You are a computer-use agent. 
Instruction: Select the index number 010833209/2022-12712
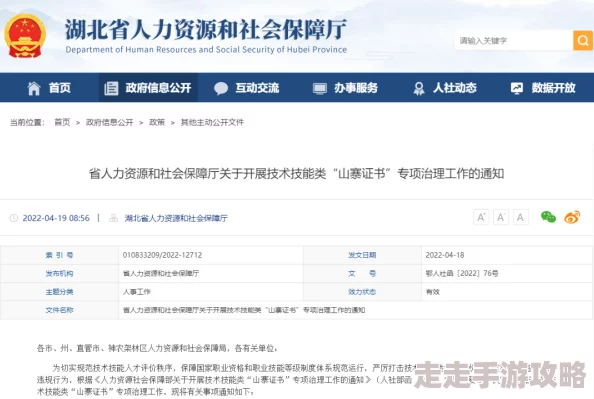[x=162, y=255]
